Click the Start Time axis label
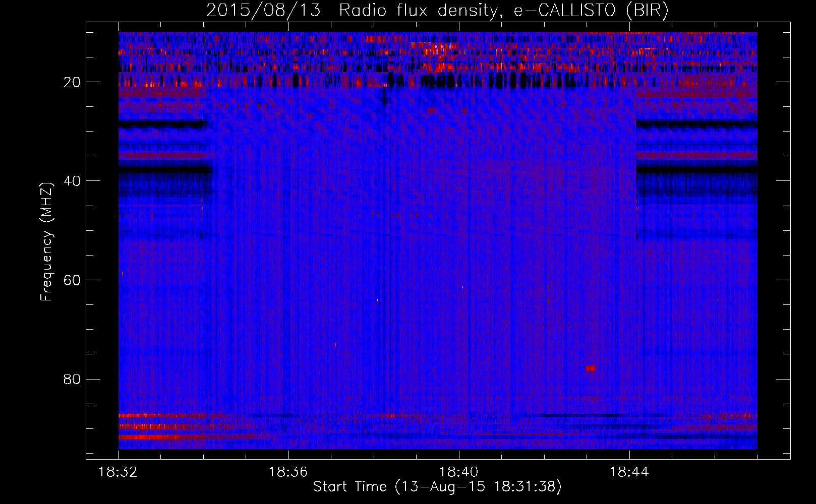 point(437,487)
